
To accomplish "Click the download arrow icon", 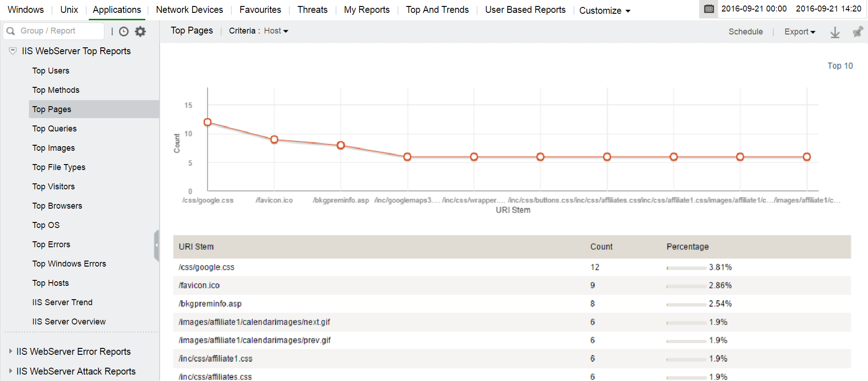I will [834, 32].
